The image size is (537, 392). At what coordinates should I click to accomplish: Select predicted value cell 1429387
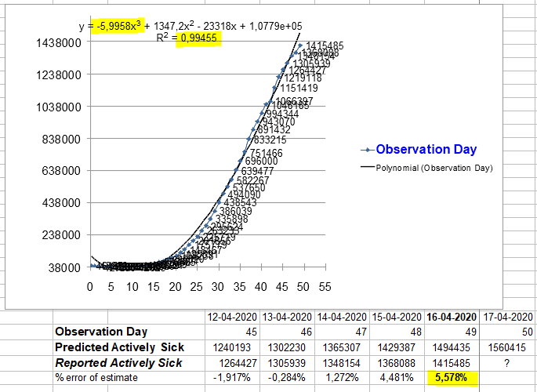pyautogui.click(x=397, y=347)
